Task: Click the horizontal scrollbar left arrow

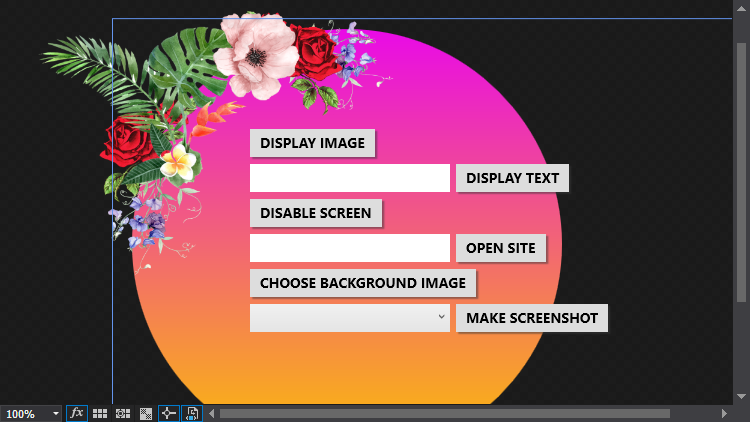Action: [211, 413]
